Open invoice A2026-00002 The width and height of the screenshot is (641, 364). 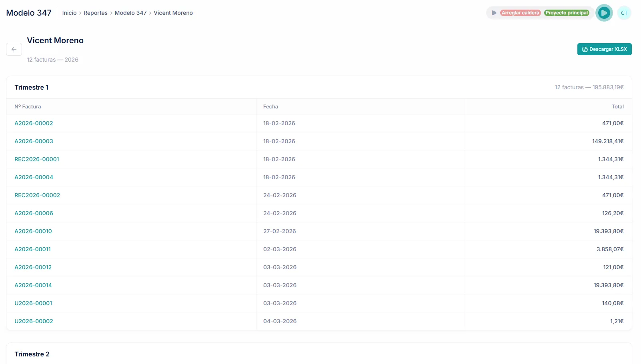click(x=34, y=123)
